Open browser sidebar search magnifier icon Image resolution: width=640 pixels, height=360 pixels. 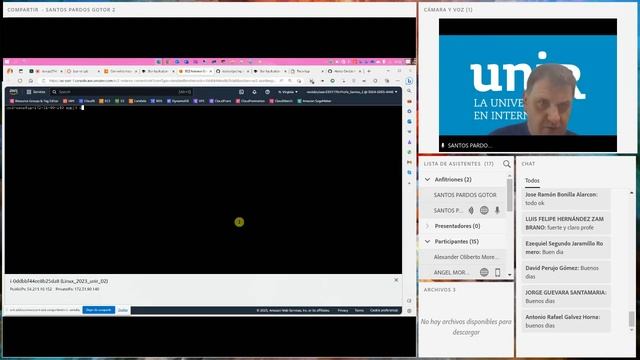point(409,91)
